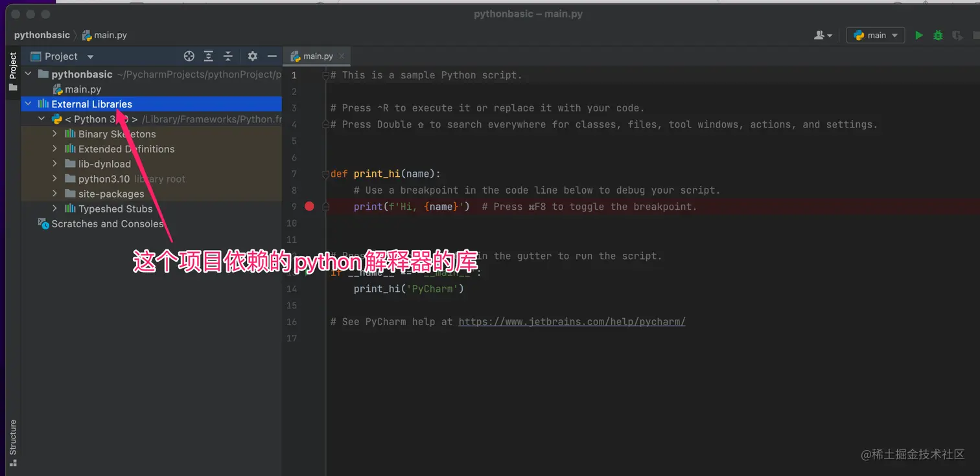The height and width of the screenshot is (476, 980).
Task: Select opened file with the crosshair icon
Action: [x=189, y=56]
